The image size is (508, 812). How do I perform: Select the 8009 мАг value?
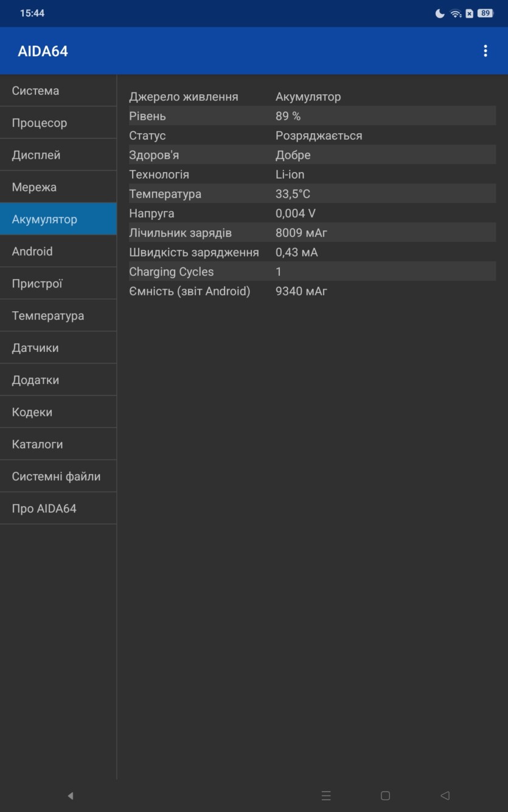pos(302,233)
